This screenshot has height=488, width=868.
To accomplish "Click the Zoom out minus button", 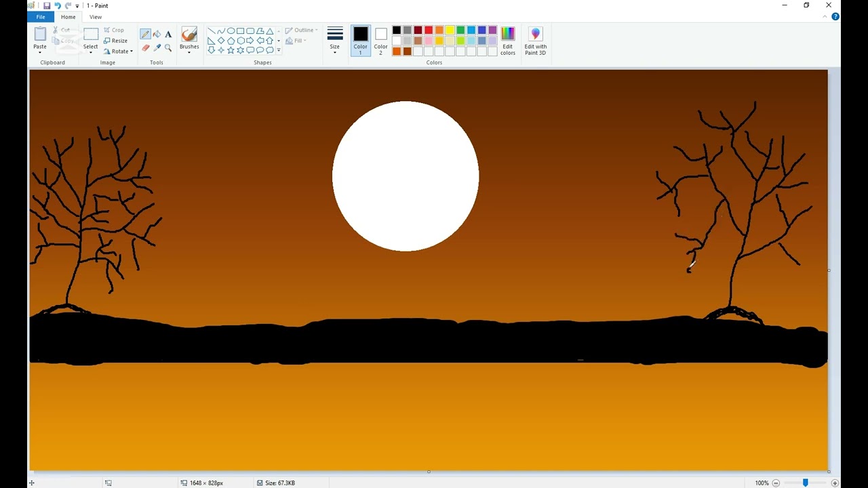I will tap(776, 483).
